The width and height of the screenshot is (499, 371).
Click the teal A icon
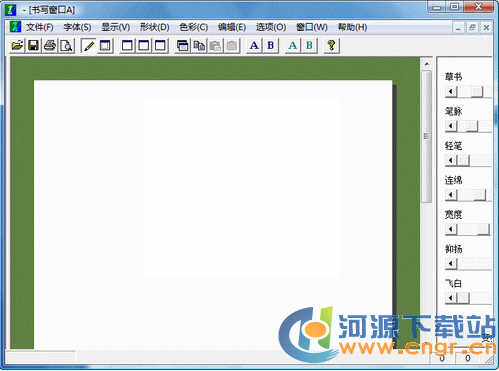click(x=293, y=45)
